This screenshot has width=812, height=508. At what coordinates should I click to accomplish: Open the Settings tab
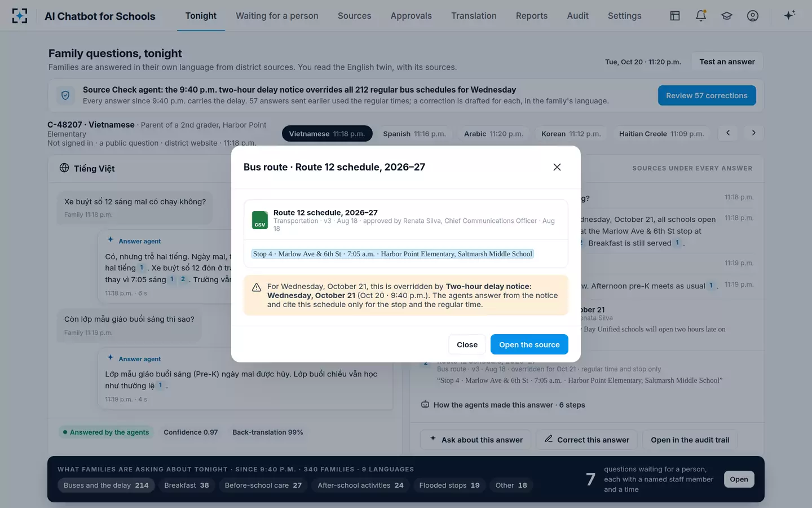[624, 16]
